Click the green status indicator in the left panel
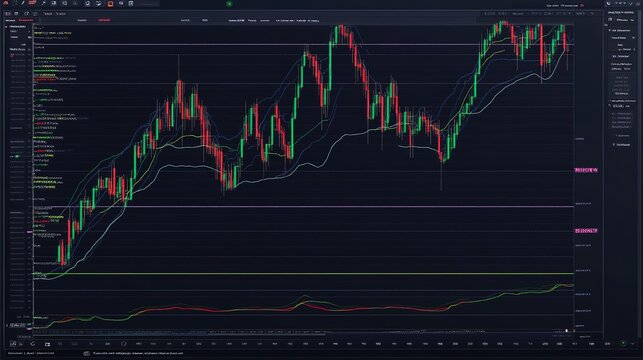Image resolution: width=643 pixels, height=360 pixels. [x=17, y=156]
